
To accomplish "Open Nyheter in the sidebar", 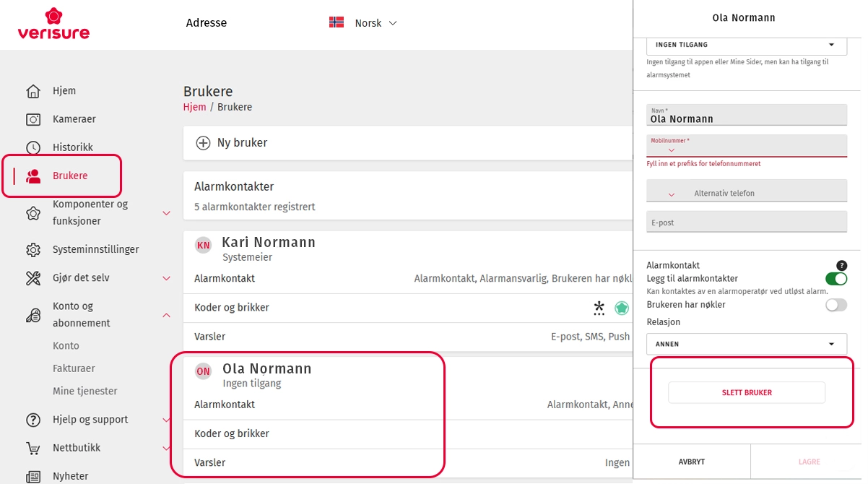I will pyautogui.click(x=71, y=476).
